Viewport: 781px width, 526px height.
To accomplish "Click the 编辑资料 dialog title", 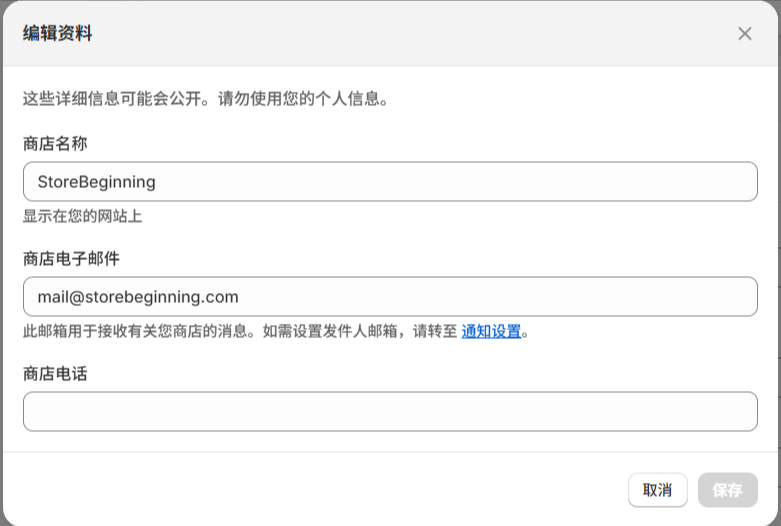I will pos(58,34).
